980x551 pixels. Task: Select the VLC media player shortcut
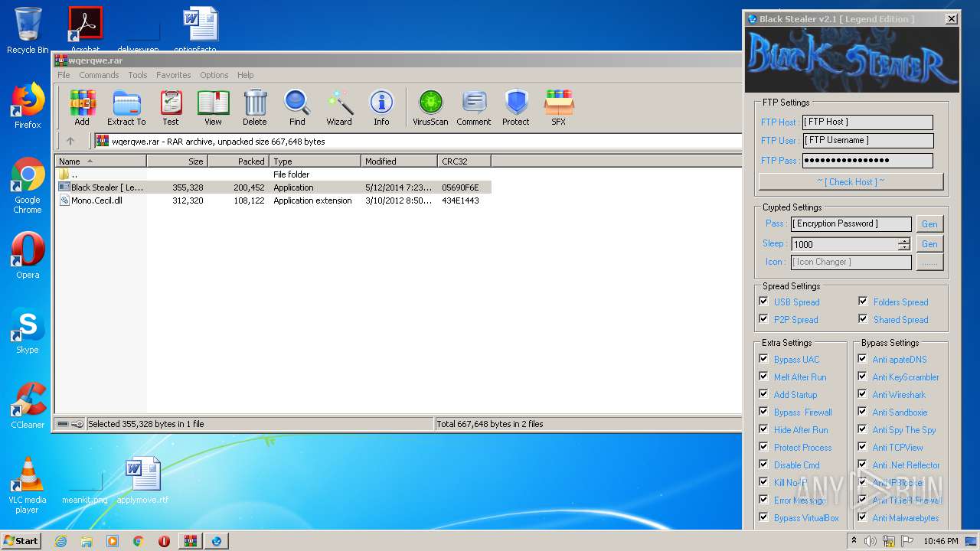(x=28, y=485)
